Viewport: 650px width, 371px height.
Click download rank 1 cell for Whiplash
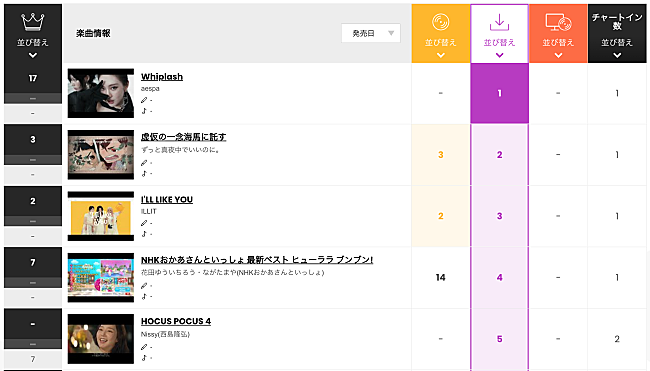499,93
